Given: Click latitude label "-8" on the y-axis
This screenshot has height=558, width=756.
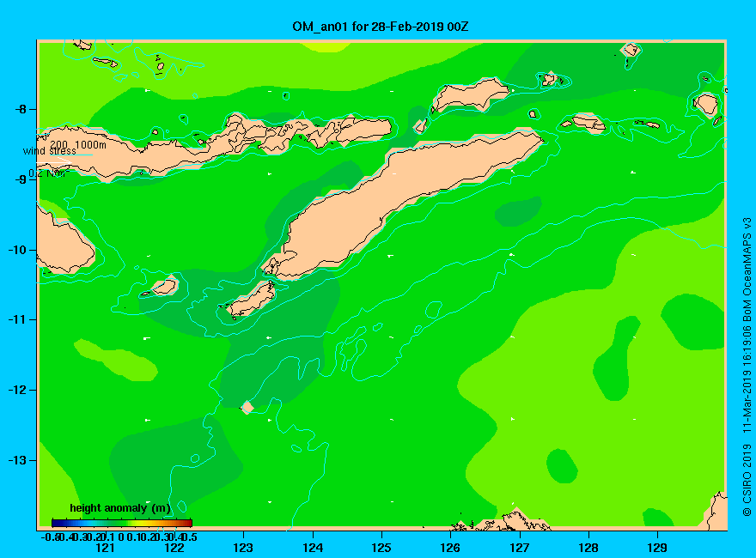Looking at the screenshot, I should coord(21,109).
